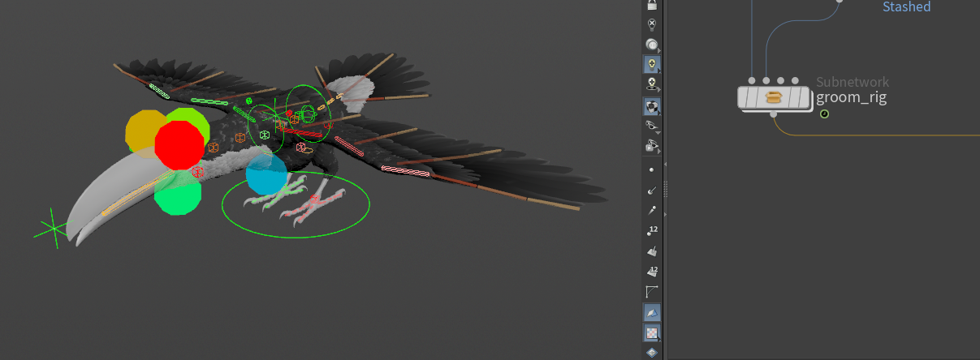Open dropdown arrow on glasses icon
Image resolution: width=980 pixels, height=360 pixels.
658,132
